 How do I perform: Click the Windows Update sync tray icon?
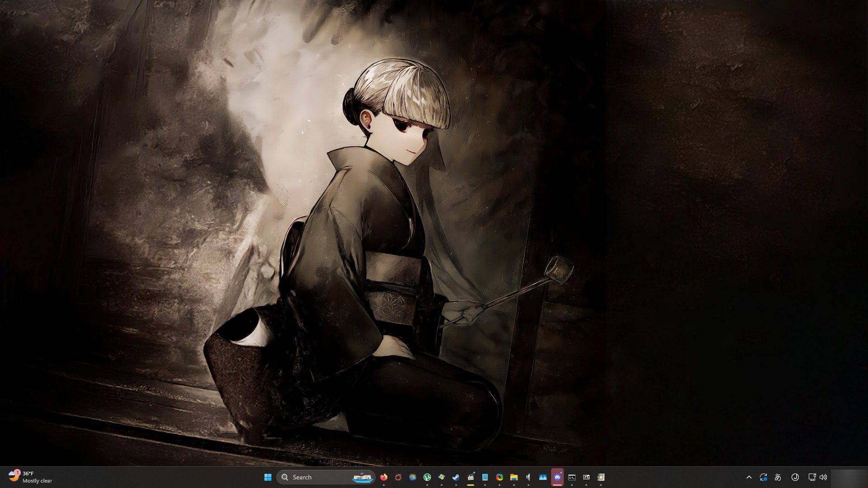(x=764, y=477)
